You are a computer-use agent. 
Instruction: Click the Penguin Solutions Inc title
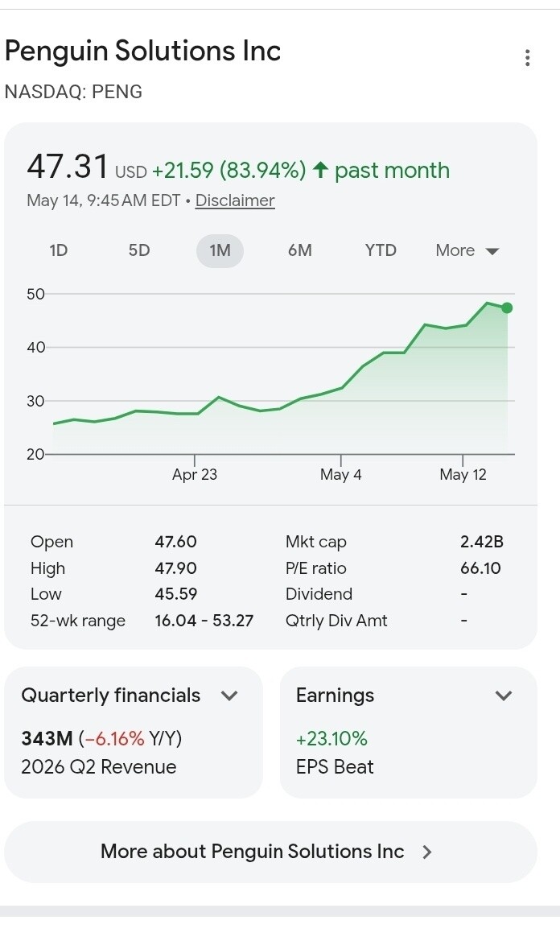coord(142,51)
